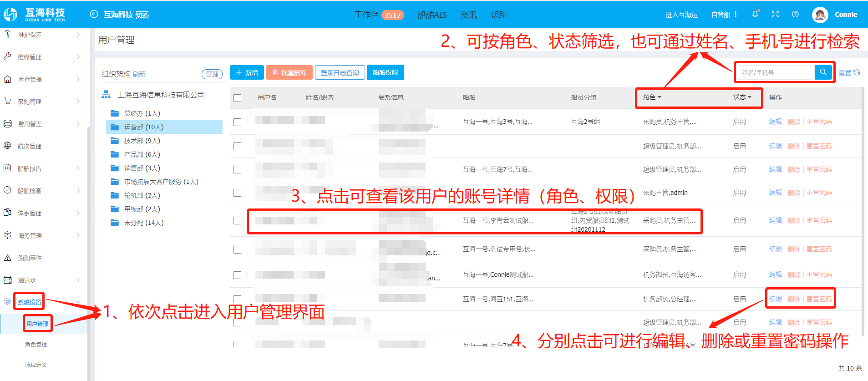Click 重置密码 for 采购主管,admin row

(x=819, y=193)
